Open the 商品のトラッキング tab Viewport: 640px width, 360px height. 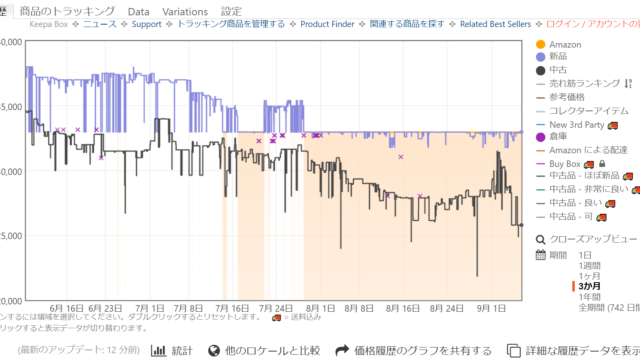pyautogui.click(x=67, y=11)
